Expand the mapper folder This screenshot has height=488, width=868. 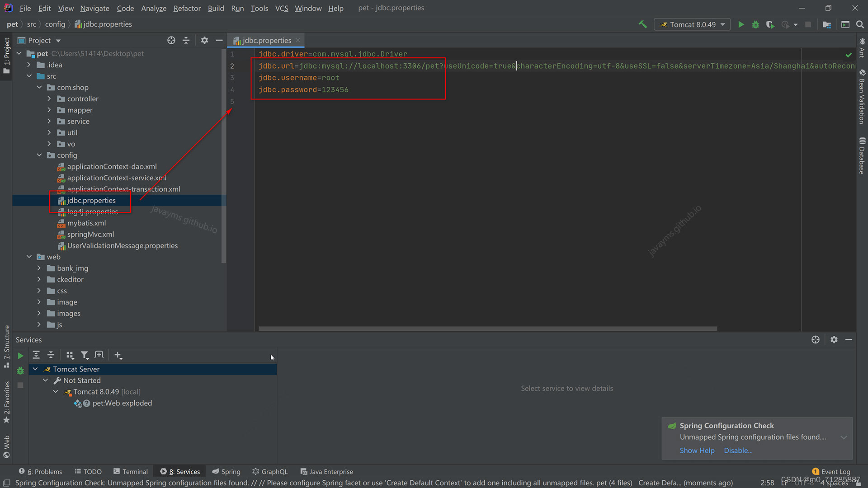click(x=49, y=110)
